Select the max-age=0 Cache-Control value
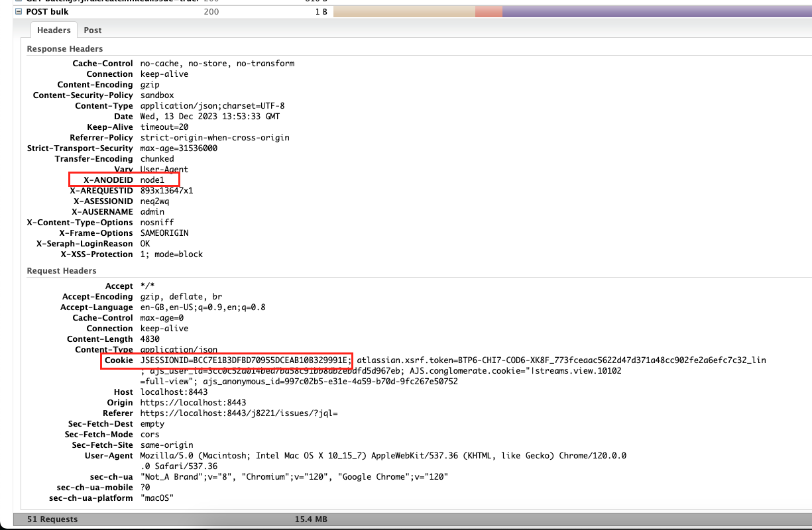812x530 pixels. click(162, 318)
